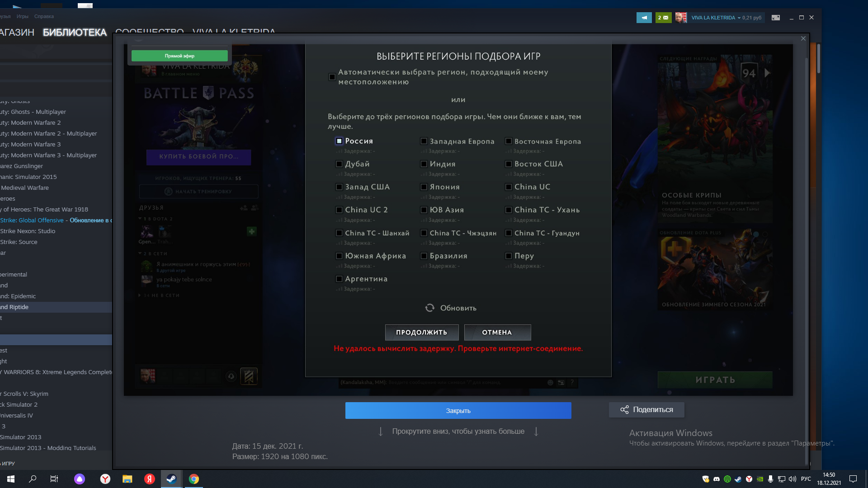Click the red Yandex icon on the taskbar

(150, 479)
